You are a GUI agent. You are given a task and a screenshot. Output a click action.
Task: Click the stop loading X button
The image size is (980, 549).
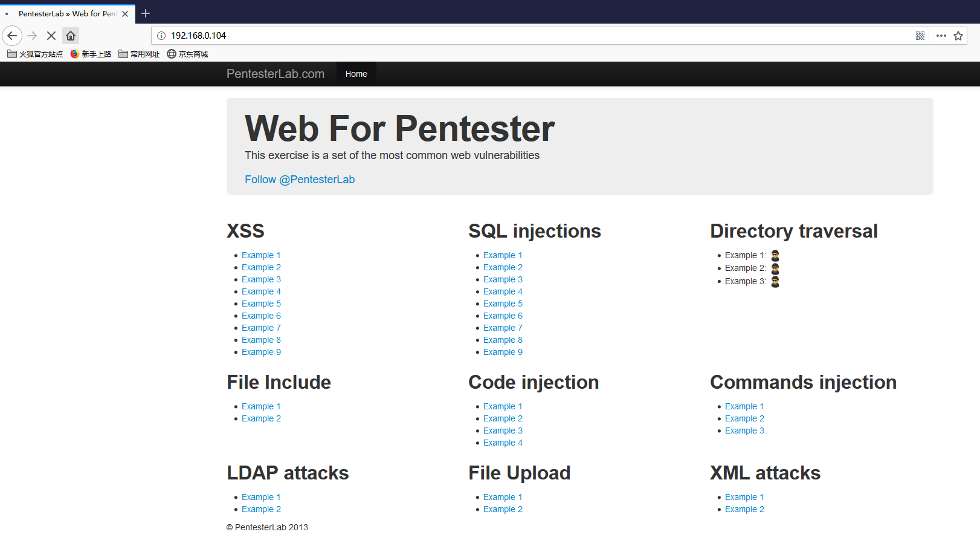pyautogui.click(x=51, y=36)
